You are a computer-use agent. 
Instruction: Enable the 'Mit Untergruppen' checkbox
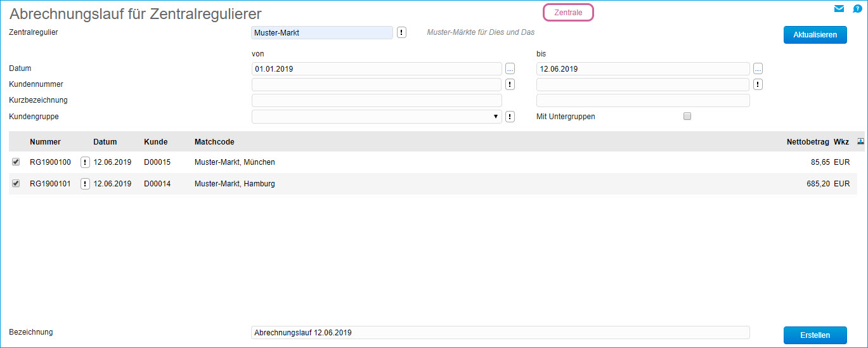click(x=687, y=117)
